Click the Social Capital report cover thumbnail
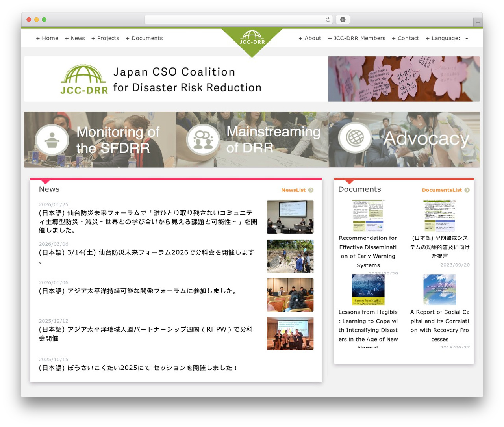 tap(440, 290)
